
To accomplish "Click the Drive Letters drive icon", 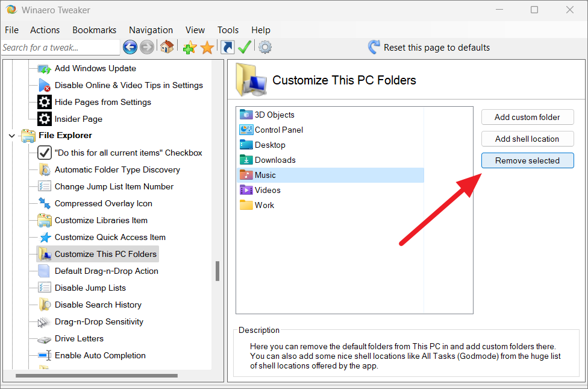I will point(44,339).
